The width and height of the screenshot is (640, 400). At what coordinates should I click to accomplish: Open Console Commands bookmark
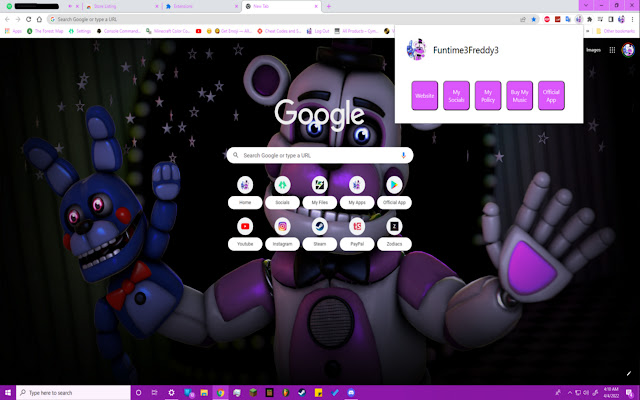118,31
